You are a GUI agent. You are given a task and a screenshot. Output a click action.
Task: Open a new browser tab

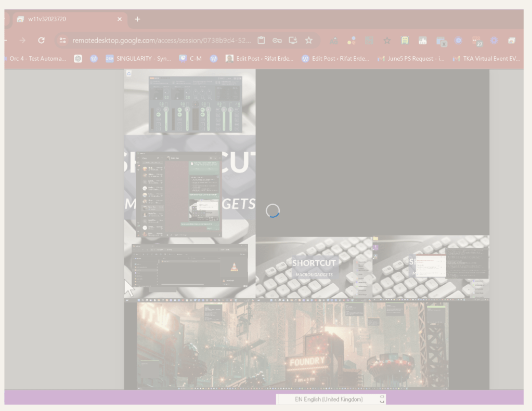(x=137, y=19)
